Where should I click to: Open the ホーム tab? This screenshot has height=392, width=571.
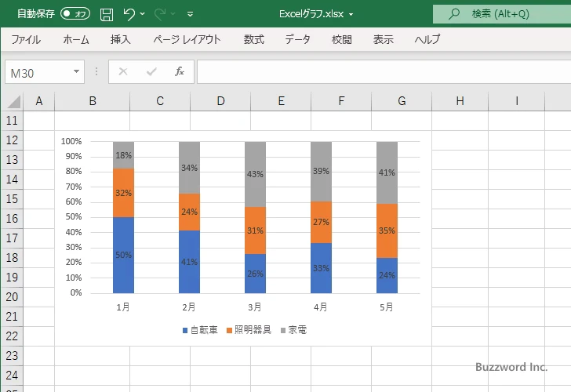76,39
